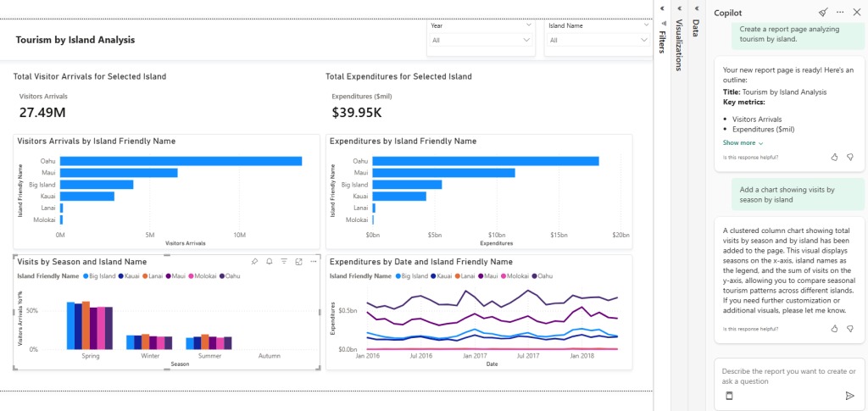Like the first Copilot response
The width and height of the screenshot is (868, 411).
834,157
